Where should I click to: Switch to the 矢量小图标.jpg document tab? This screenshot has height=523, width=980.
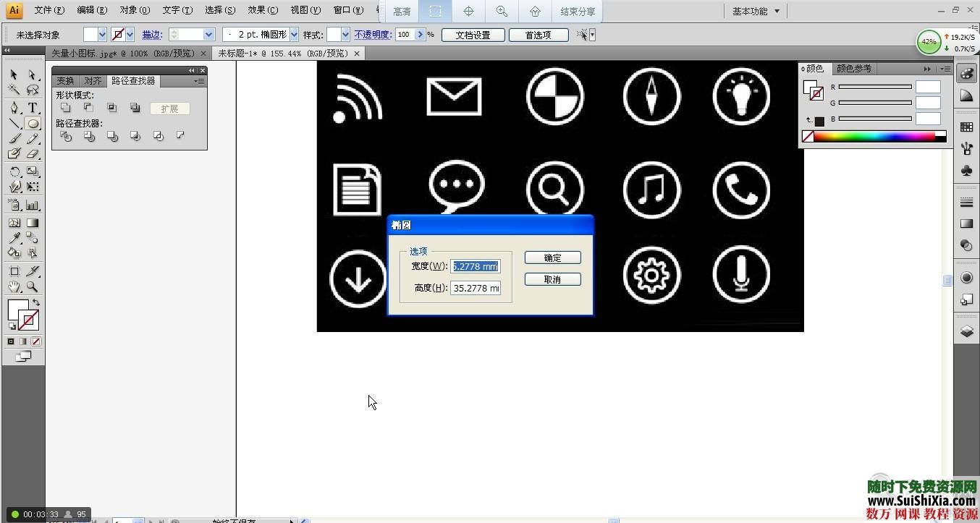coord(128,54)
